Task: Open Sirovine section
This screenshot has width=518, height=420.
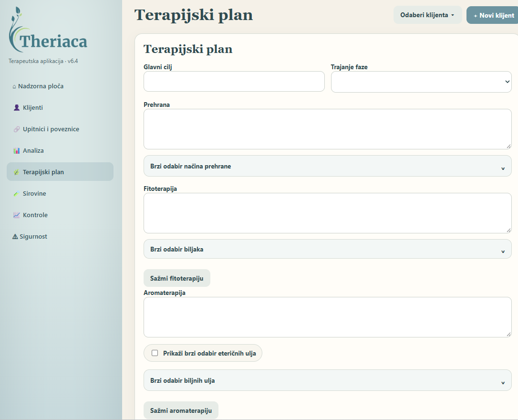Action: click(x=60, y=194)
